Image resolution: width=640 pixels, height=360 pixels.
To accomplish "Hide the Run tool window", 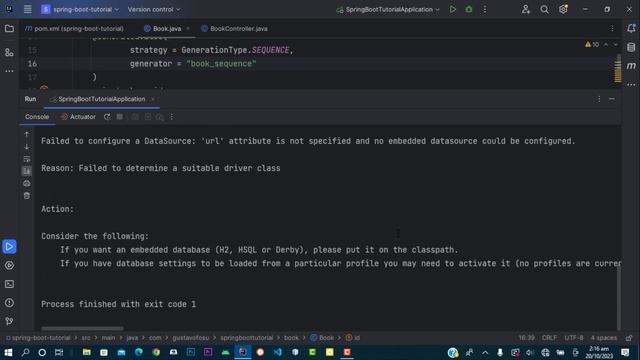I will point(611,99).
